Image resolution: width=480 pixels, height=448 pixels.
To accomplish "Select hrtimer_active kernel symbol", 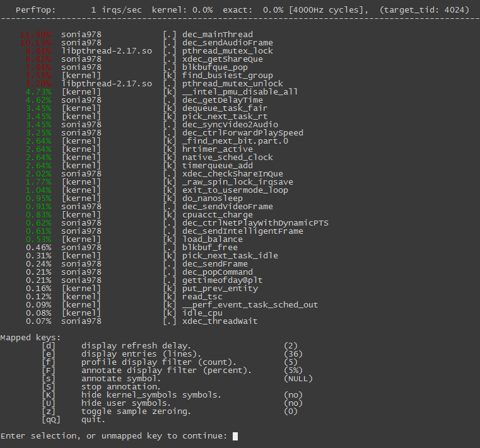I will tap(218, 149).
